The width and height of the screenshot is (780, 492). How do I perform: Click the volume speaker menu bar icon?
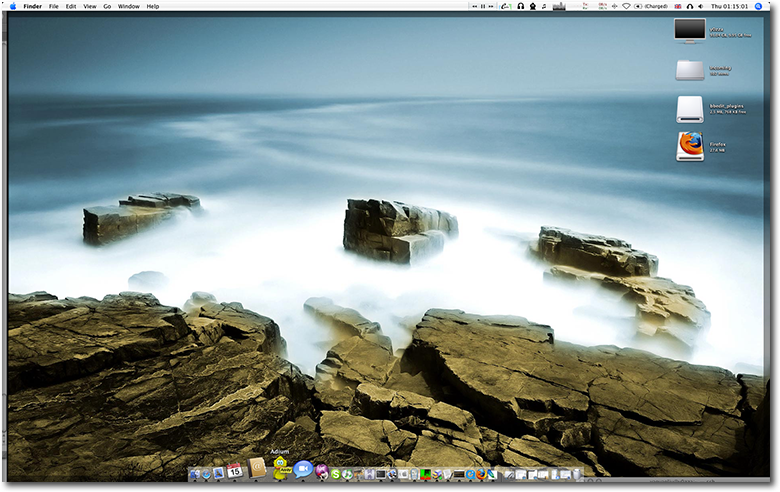pyautogui.click(x=700, y=6)
